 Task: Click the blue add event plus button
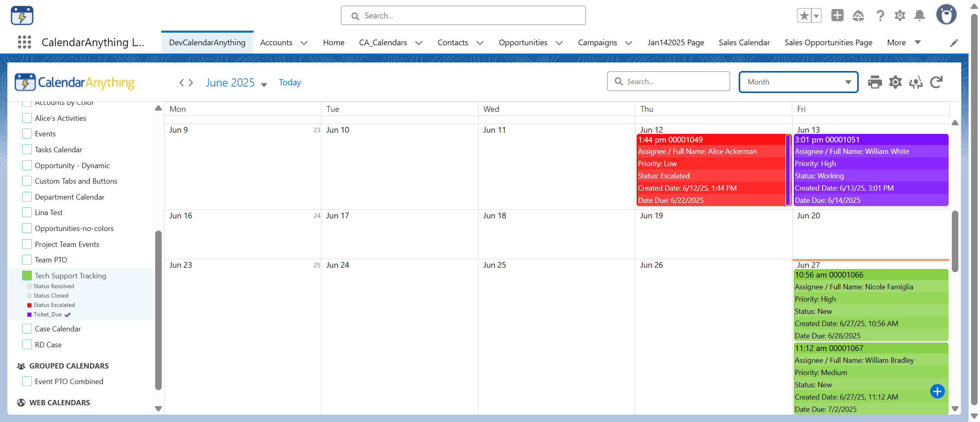pos(937,391)
